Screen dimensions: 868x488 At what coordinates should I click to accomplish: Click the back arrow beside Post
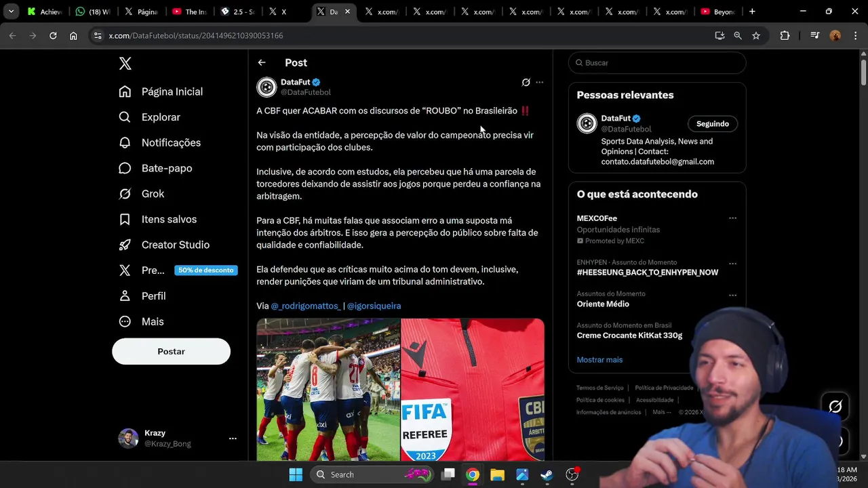click(x=262, y=62)
